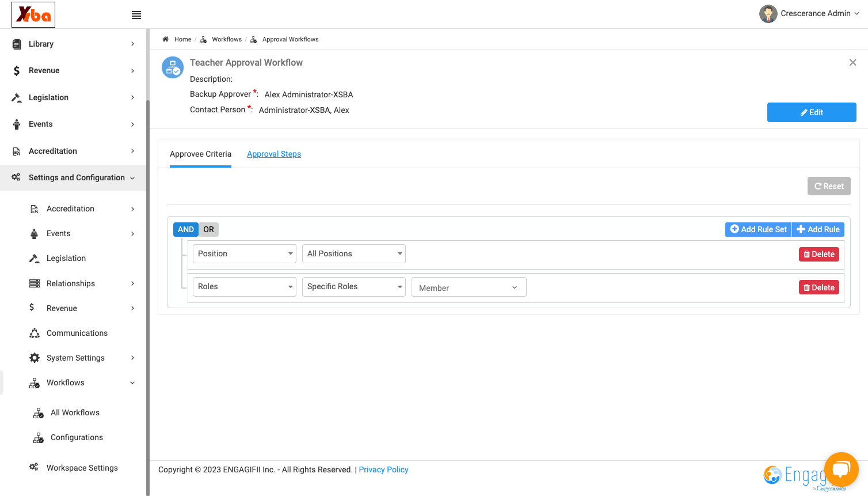Click the Relationships submenu icon

tap(35, 283)
